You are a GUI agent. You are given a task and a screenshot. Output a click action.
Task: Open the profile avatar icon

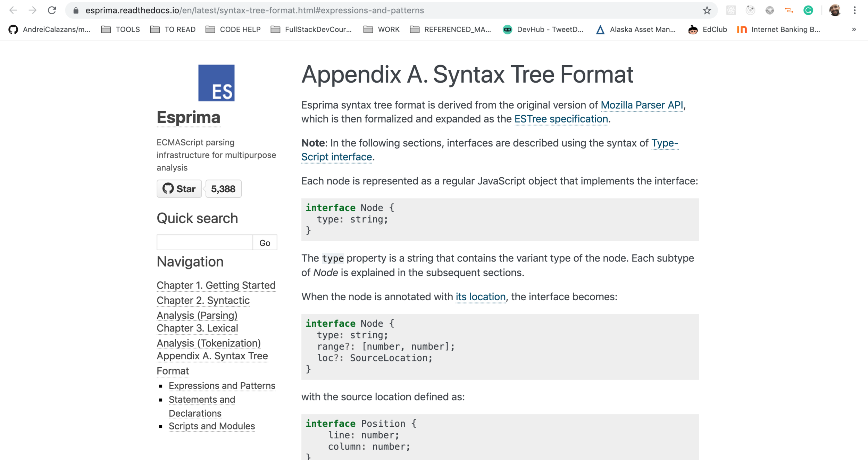835,10
